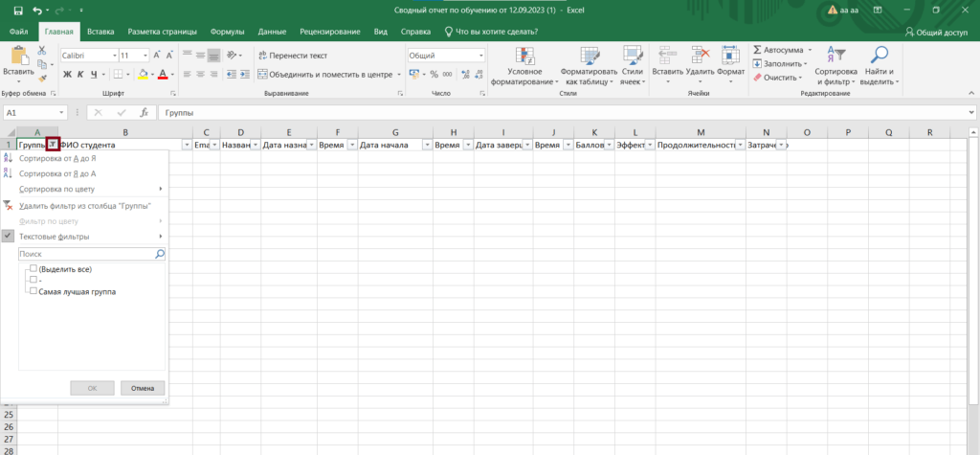This screenshot has height=455, width=980.
Task: Apply comma style 000 format
Action: (x=448, y=75)
